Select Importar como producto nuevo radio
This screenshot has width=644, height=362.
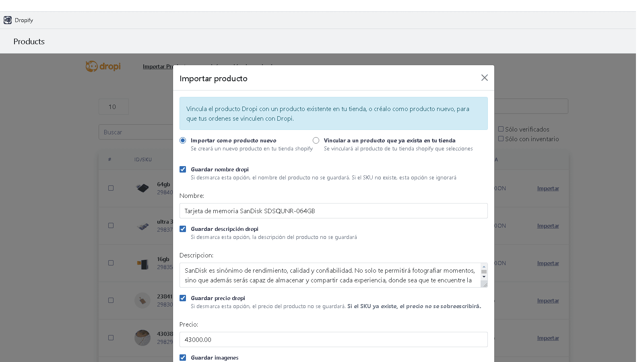click(x=183, y=140)
